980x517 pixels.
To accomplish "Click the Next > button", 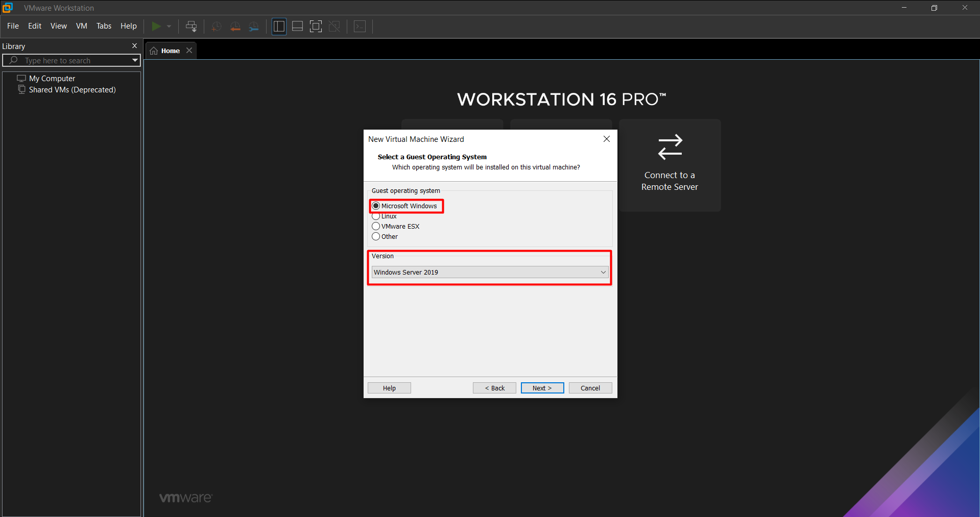I will coord(542,388).
